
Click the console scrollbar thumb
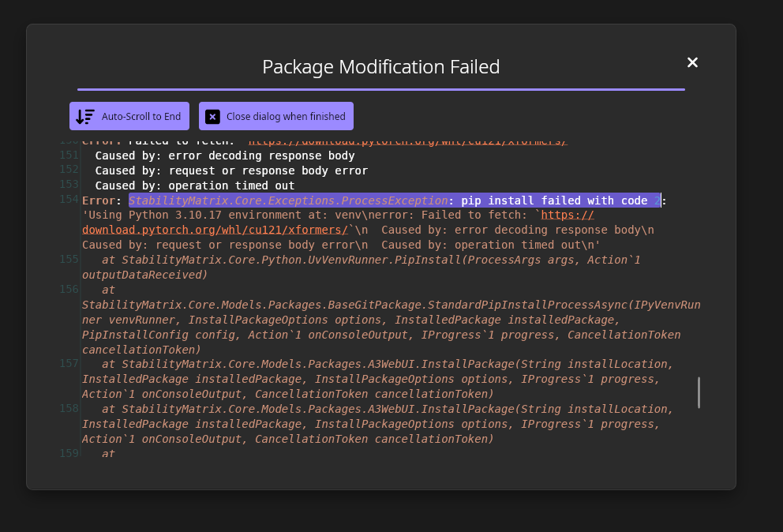pyautogui.click(x=699, y=392)
